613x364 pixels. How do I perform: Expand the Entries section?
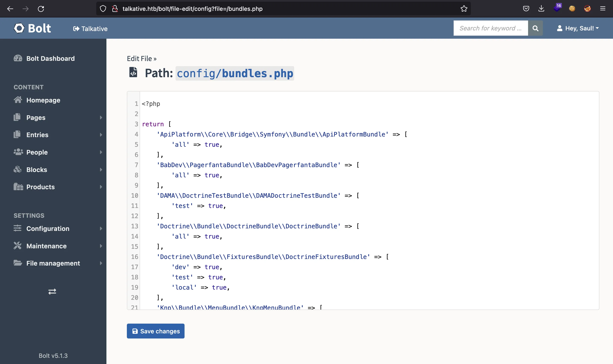pos(101,134)
